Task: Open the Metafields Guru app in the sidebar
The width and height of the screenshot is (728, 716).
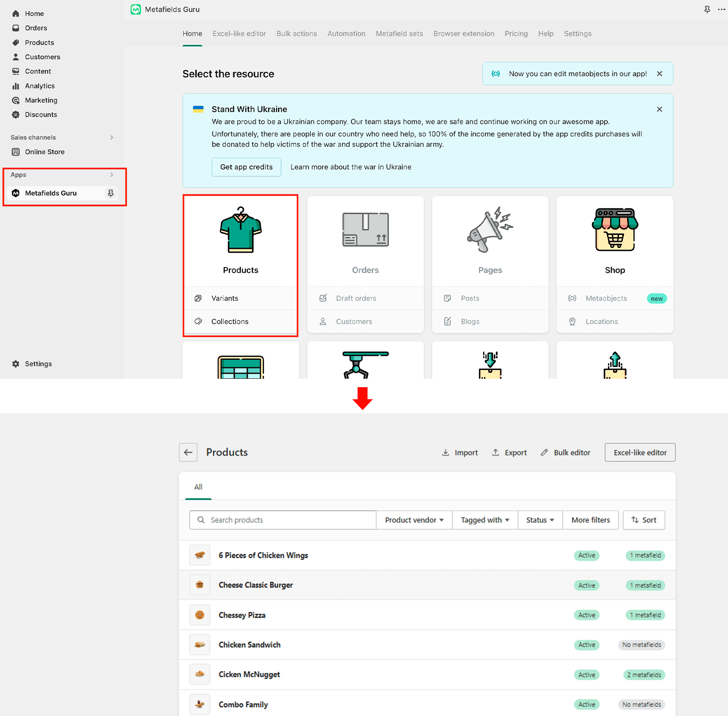Action: 51,193
